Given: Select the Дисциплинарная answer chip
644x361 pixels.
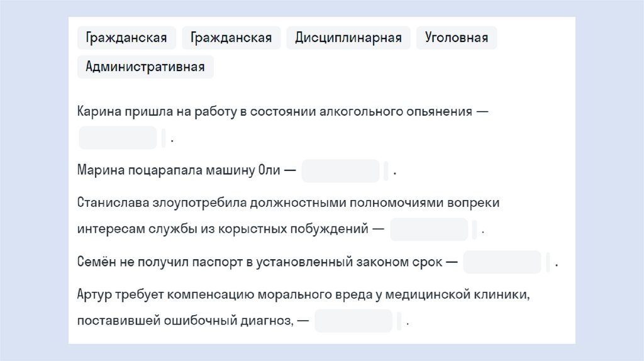Looking at the screenshot, I should (348, 38).
